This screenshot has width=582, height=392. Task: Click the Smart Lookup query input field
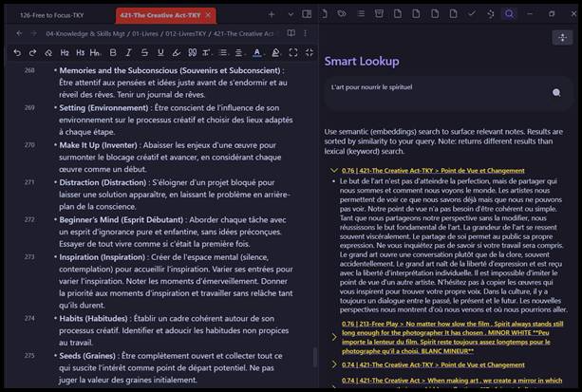click(432, 93)
